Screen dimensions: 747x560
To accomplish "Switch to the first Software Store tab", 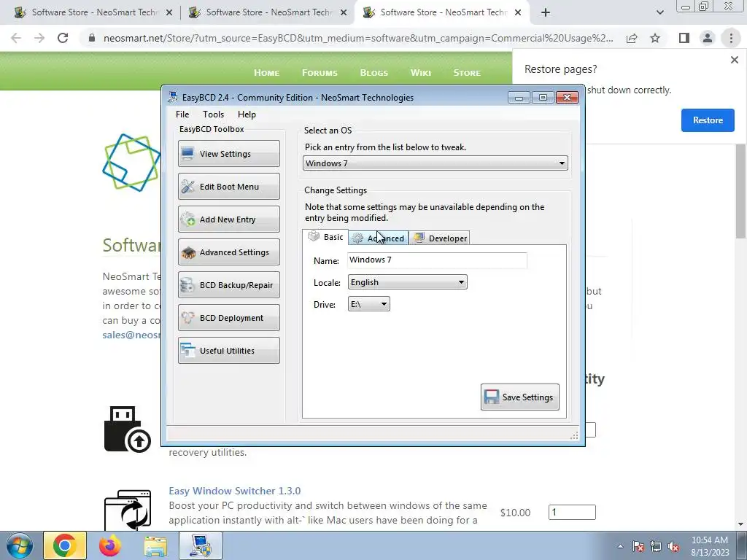I will 93,12.
